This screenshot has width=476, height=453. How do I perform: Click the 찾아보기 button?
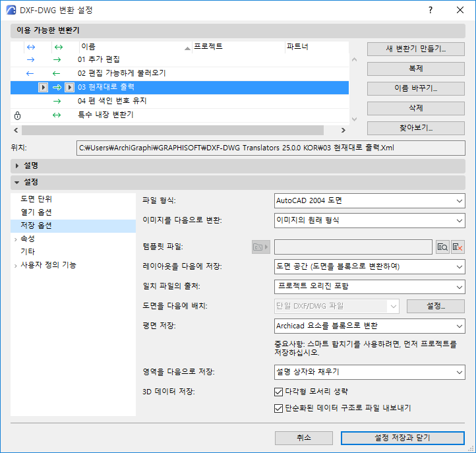tap(415, 128)
